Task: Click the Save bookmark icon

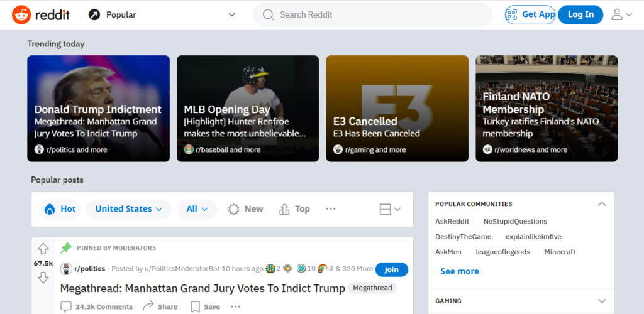Action: click(x=196, y=306)
